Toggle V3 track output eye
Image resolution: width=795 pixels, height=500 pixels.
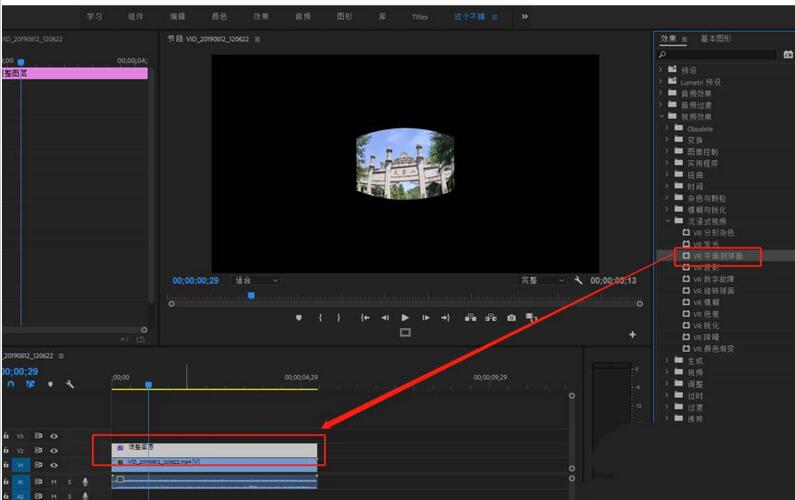[54, 436]
